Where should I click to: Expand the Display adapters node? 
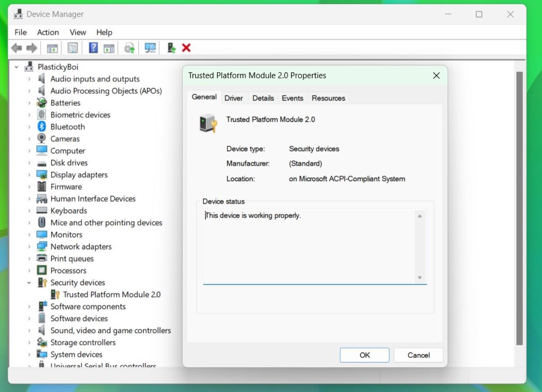[x=29, y=175]
